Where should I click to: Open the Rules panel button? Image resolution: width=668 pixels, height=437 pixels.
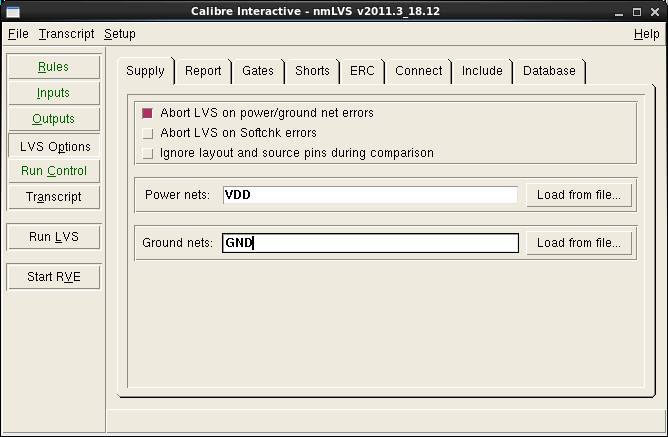[x=54, y=67]
